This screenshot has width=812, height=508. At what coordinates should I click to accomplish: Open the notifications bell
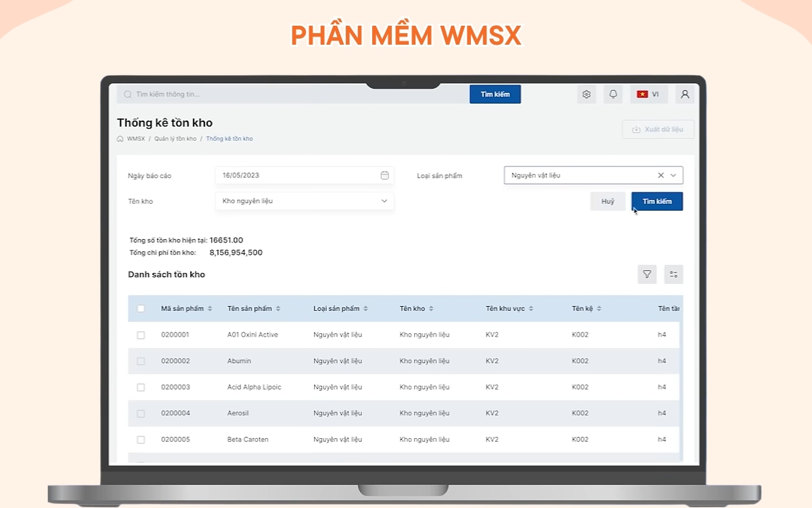[x=613, y=94]
